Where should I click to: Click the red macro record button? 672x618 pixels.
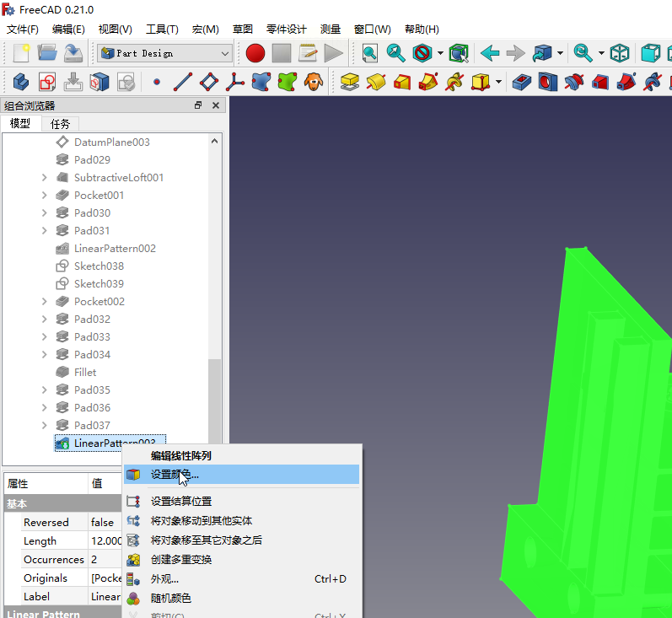(x=255, y=53)
